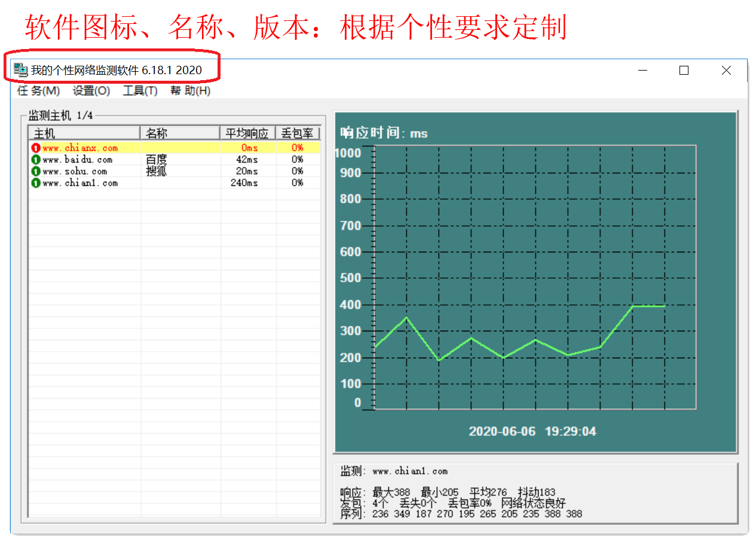The width and height of the screenshot is (756, 546).
Task: Open the 设置(O) menu
Action: 91,91
